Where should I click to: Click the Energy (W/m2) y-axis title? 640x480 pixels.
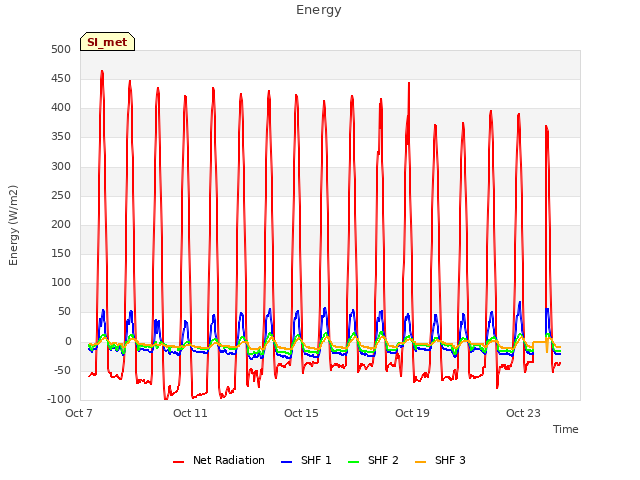coord(13,225)
